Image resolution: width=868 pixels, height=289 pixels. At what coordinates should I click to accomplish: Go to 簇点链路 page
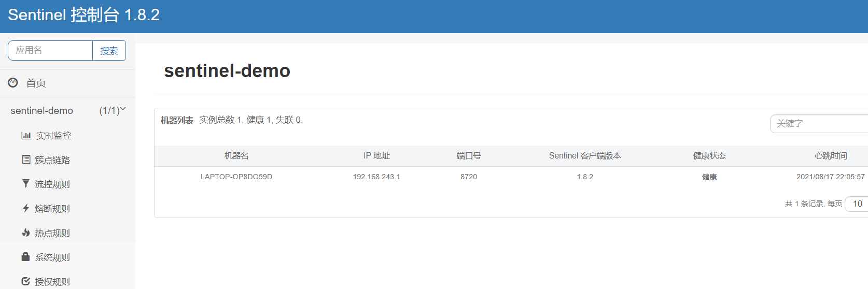52,160
